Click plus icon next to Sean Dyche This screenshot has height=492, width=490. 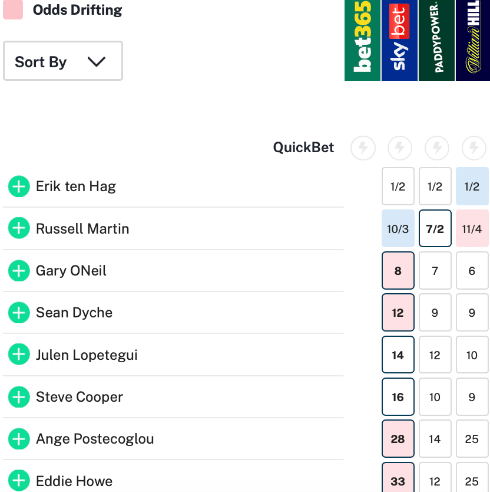pos(19,312)
